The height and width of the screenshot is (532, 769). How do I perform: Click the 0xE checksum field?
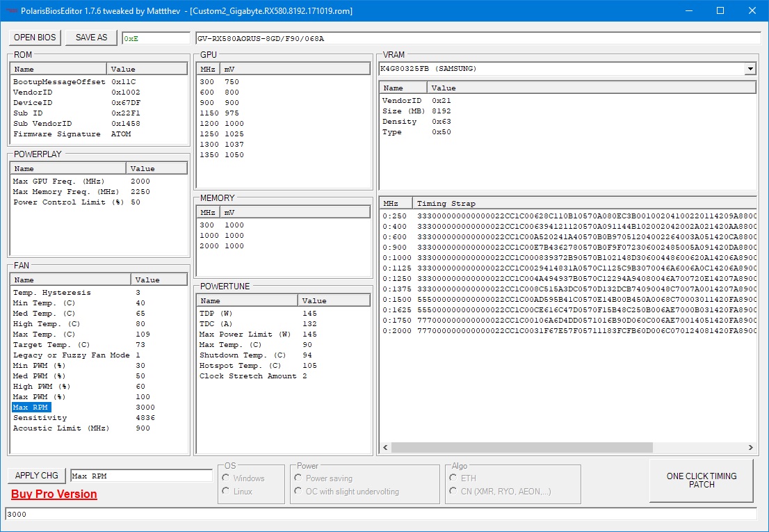(x=156, y=38)
